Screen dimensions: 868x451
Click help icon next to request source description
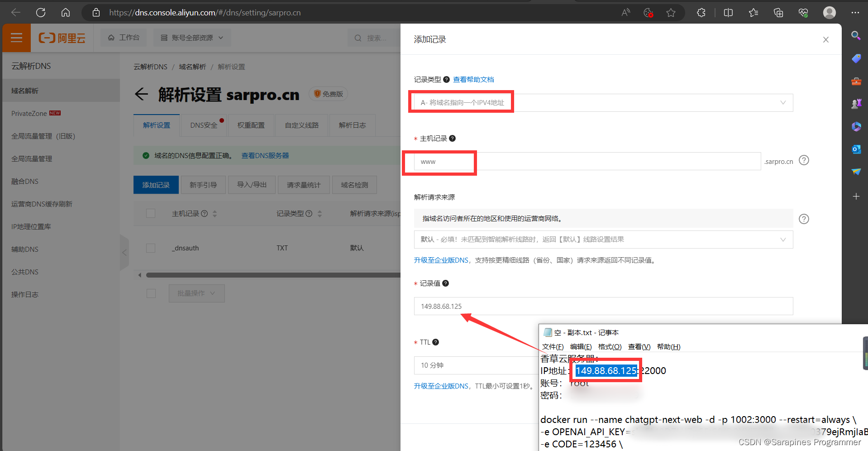804,219
